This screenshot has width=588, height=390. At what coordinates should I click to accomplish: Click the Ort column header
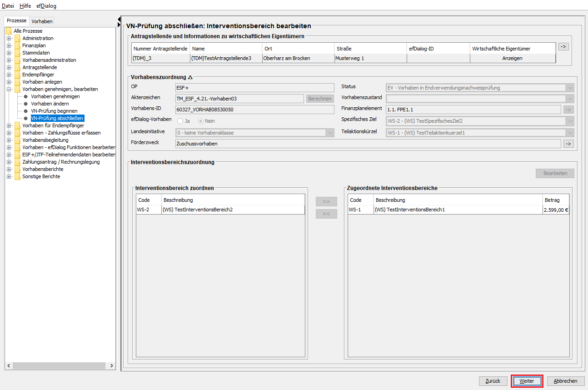(298, 48)
